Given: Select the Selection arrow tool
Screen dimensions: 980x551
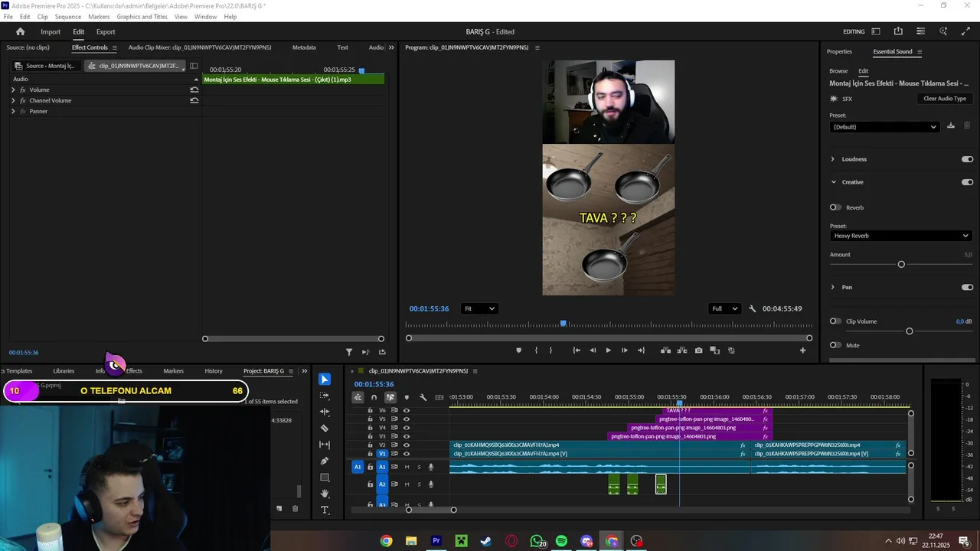Looking at the screenshot, I should click(x=325, y=380).
